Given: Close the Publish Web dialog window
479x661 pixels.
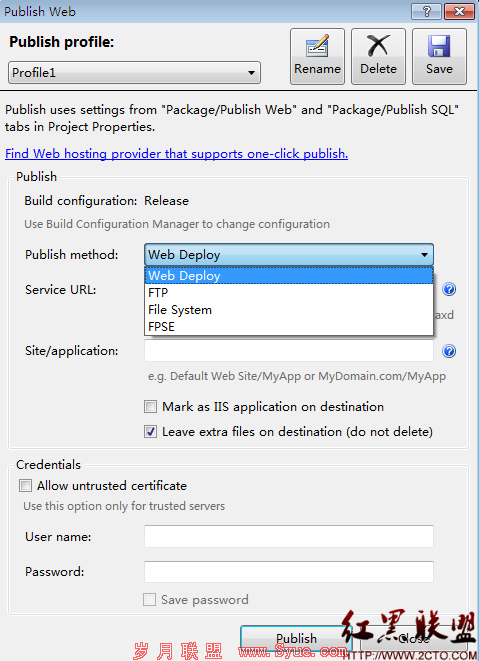Looking at the screenshot, I should (460, 11).
